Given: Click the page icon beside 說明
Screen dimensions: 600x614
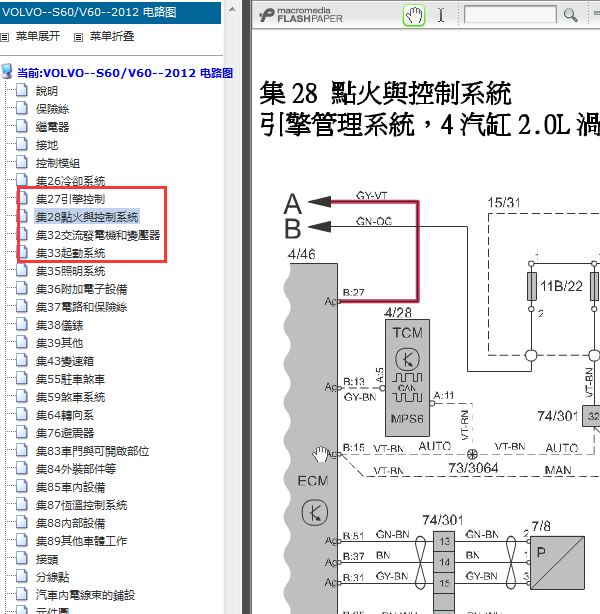Looking at the screenshot, I should point(22,90).
